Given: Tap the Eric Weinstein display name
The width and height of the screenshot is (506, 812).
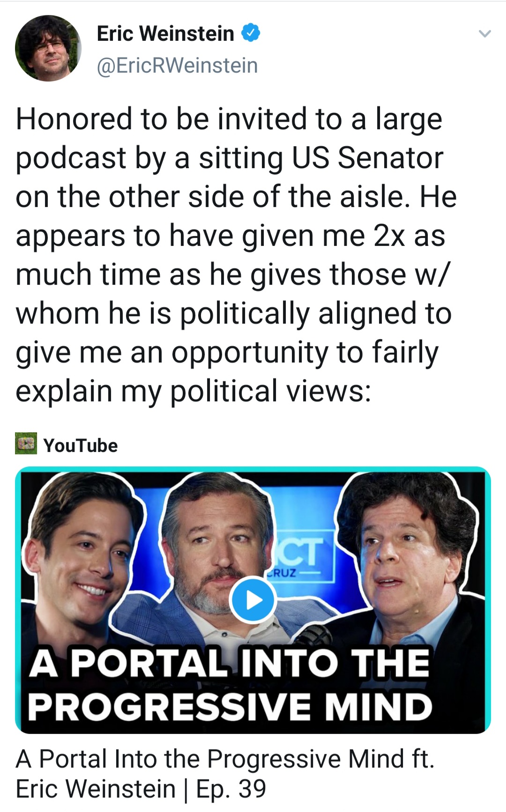Looking at the screenshot, I should (165, 33).
